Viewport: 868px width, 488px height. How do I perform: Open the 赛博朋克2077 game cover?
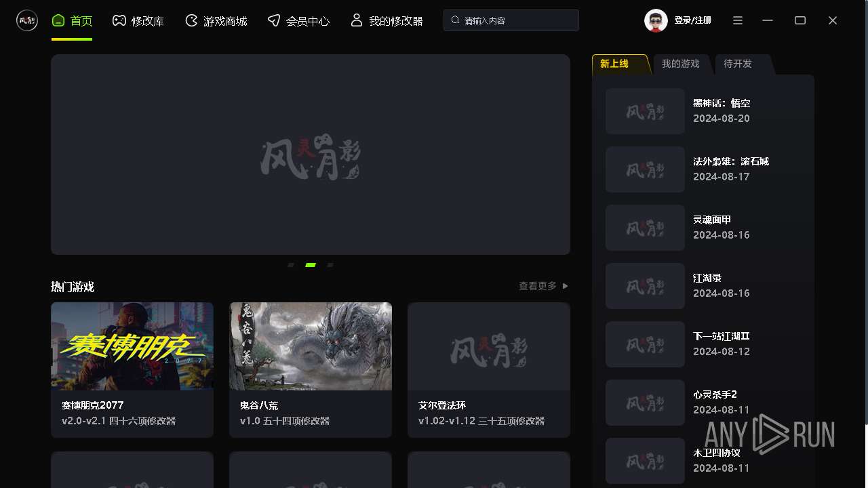coord(132,346)
